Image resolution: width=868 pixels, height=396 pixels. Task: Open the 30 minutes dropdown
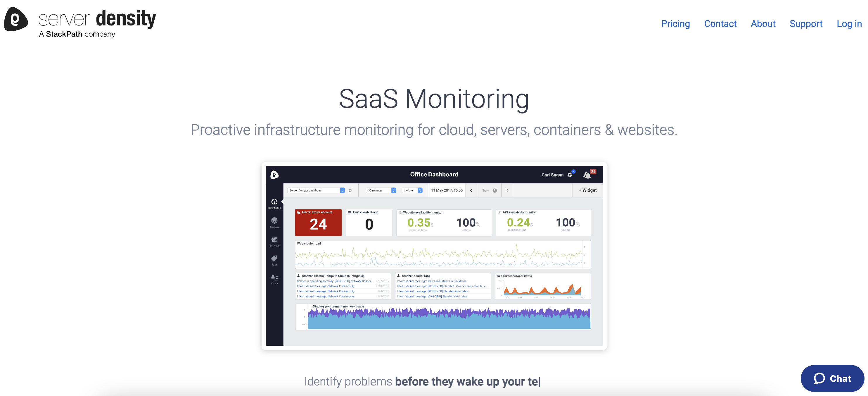click(x=381, y=190)
